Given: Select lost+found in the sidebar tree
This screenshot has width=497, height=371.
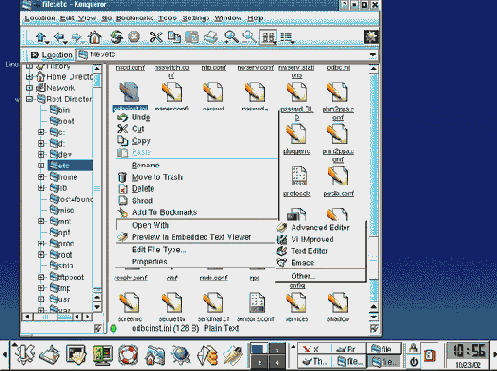Looking at the screenshot, I should [x=71, y=199].
